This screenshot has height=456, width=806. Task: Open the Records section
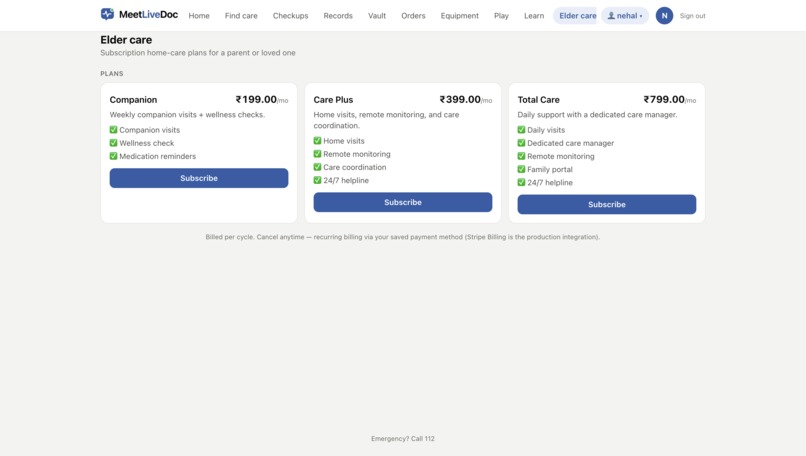tap(338, 16)
